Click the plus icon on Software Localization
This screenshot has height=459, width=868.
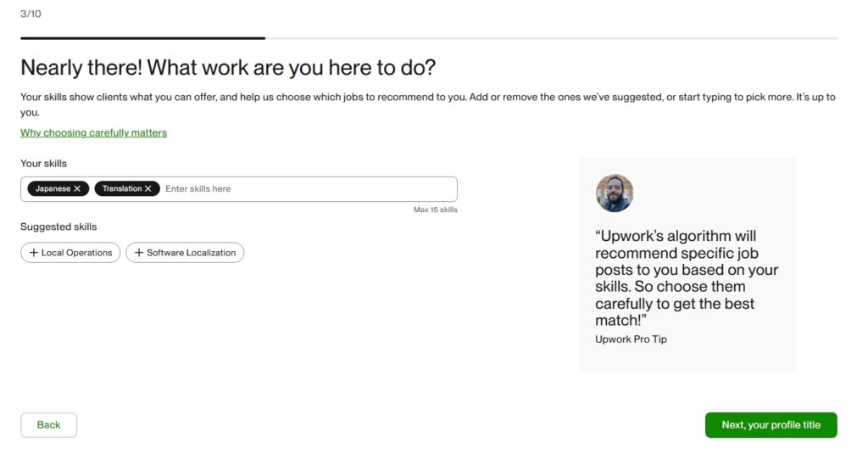139,253
